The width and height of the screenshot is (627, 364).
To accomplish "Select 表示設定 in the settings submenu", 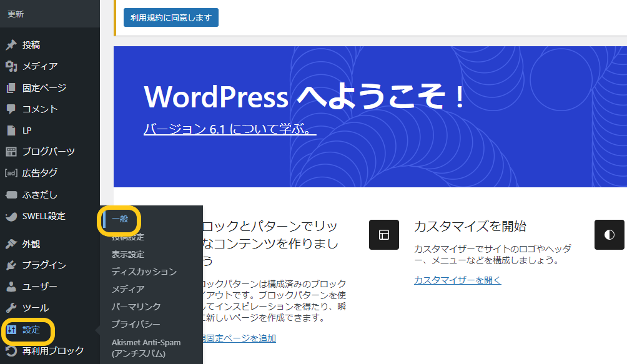I will click(x=128, y=254).
